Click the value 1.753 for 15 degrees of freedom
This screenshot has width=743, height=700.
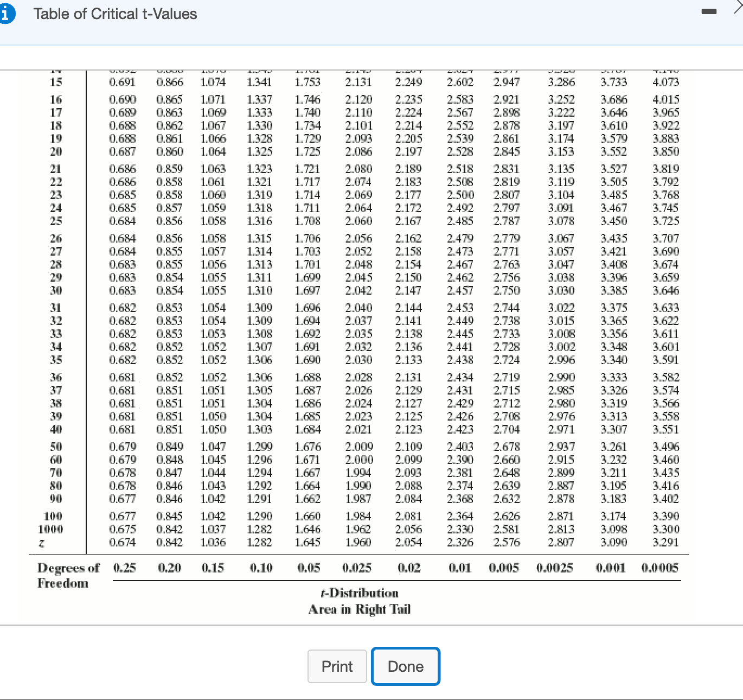[307, 82]
